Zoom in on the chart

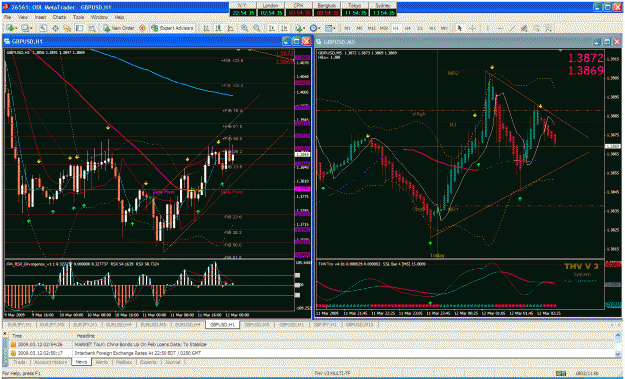tap(244, 28)
